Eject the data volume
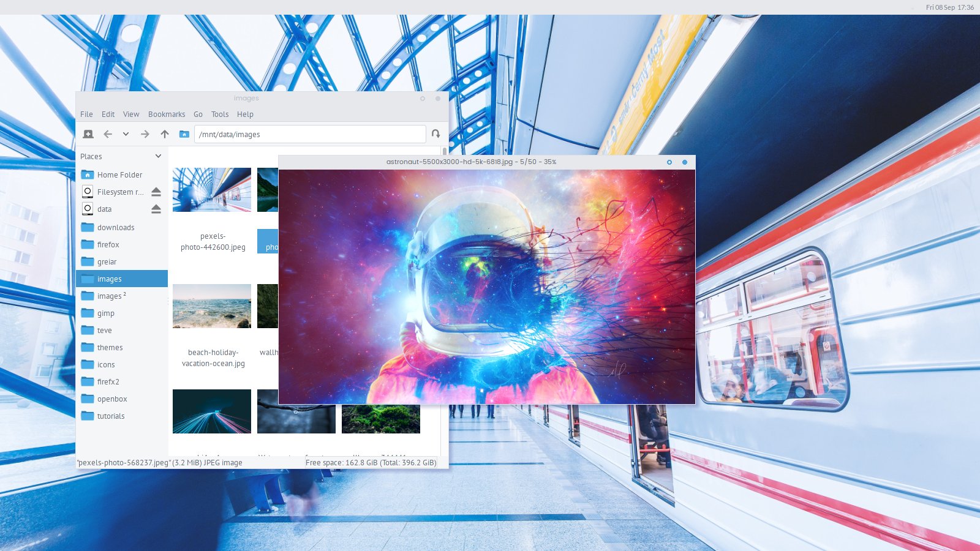Screen dimensions: 980x551 [156, 209]
